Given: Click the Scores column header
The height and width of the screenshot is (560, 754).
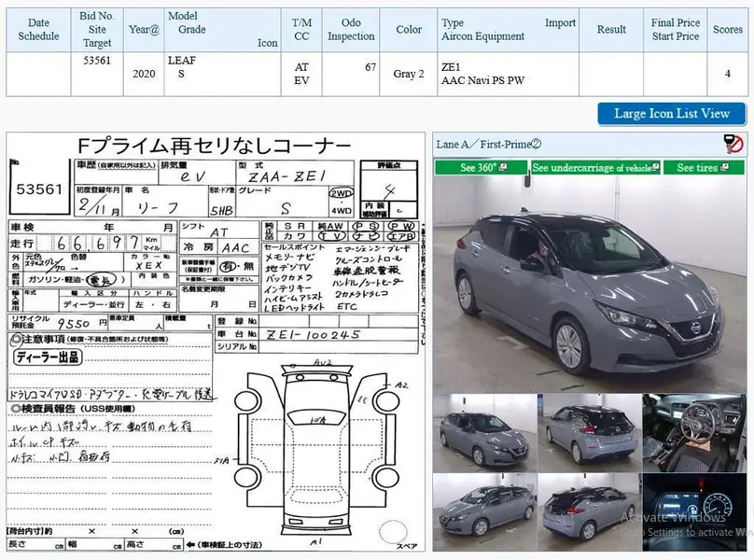Looking at the screenshot, I should [x=727, y=29].
